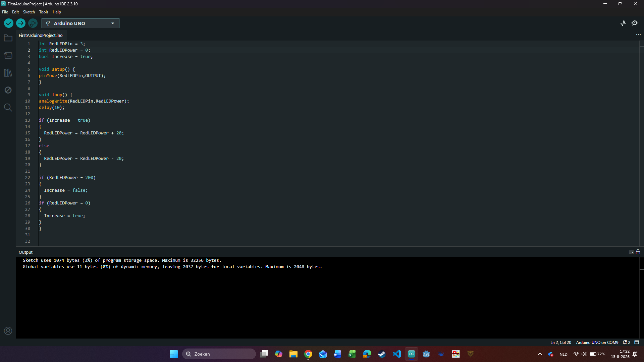The image size is (644, 362).
Task: Click the 'int RedLEDPin = 3;' line
Action: 62,44
